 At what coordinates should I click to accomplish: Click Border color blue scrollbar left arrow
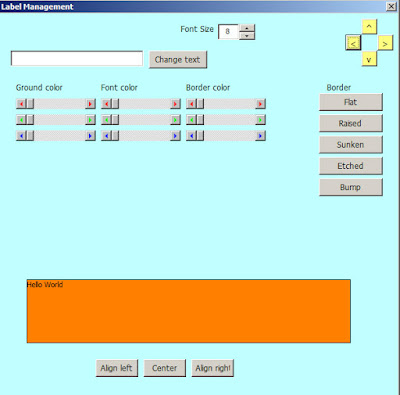(191, 136)
